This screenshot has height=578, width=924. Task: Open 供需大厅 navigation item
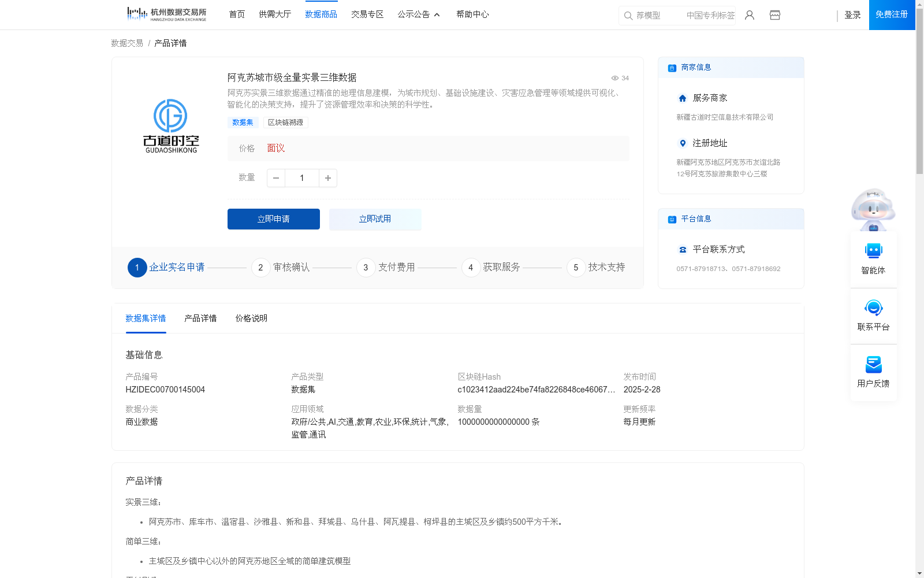coord(275,14)
